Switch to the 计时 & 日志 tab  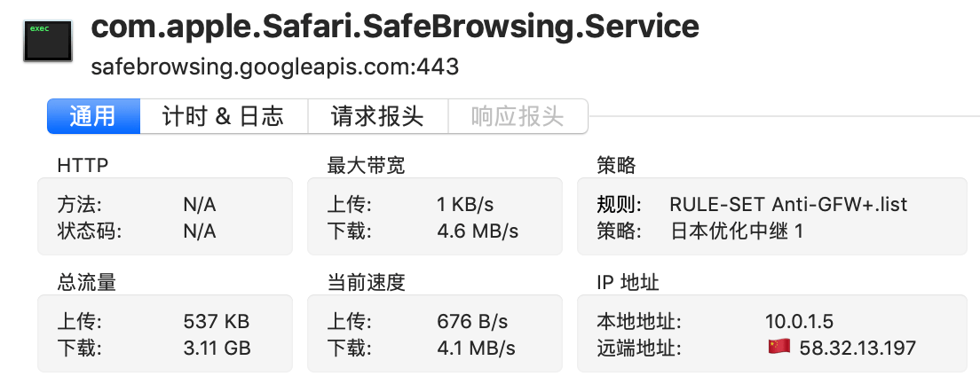[x=223, y=116]
